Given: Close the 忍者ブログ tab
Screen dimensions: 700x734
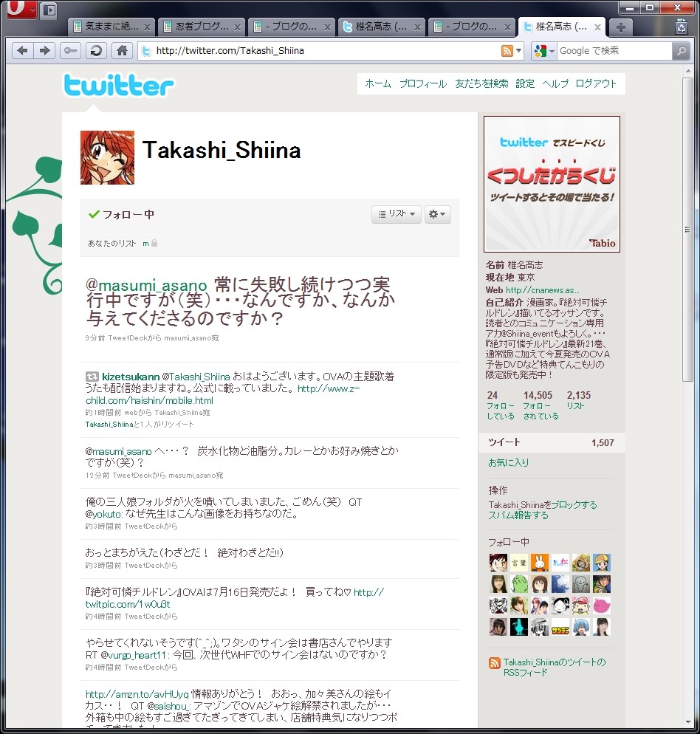Looking at the screenshot, I should [x=237, y=27].
